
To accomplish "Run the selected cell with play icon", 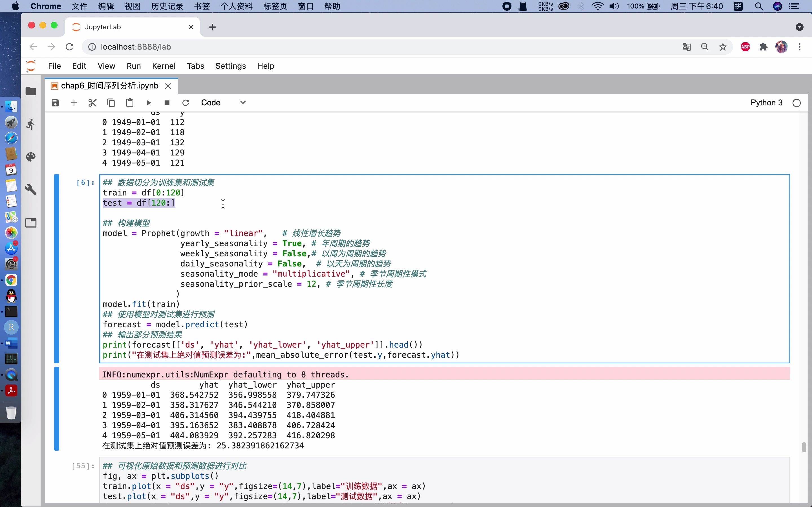I will click(x=148, y=103).
